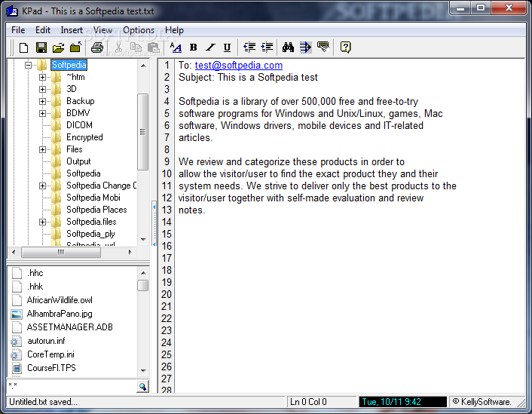Open the font settings icon
Viewport: 532px width, 414px height.
pos(176,48)
